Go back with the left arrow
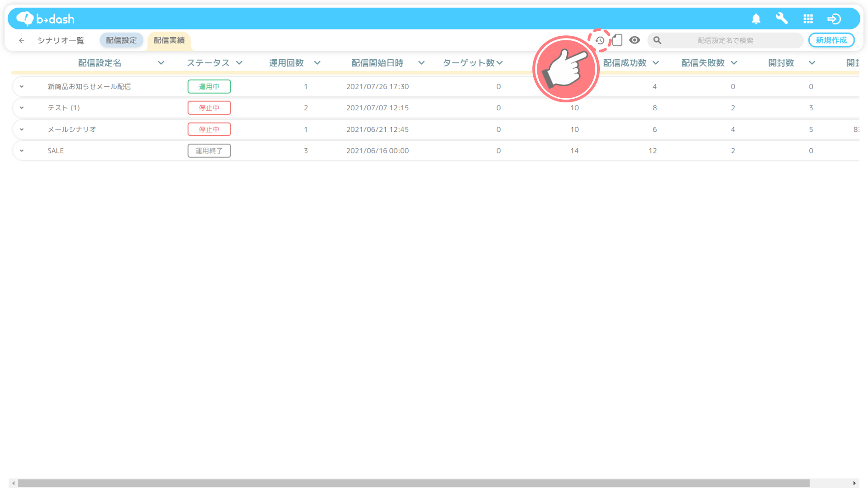This screenshot has width=868, height=488. 22,40
